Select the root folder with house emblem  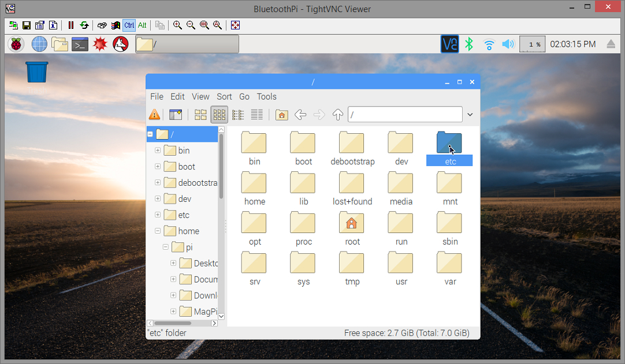pyautogui.click(x=352, y=229)
